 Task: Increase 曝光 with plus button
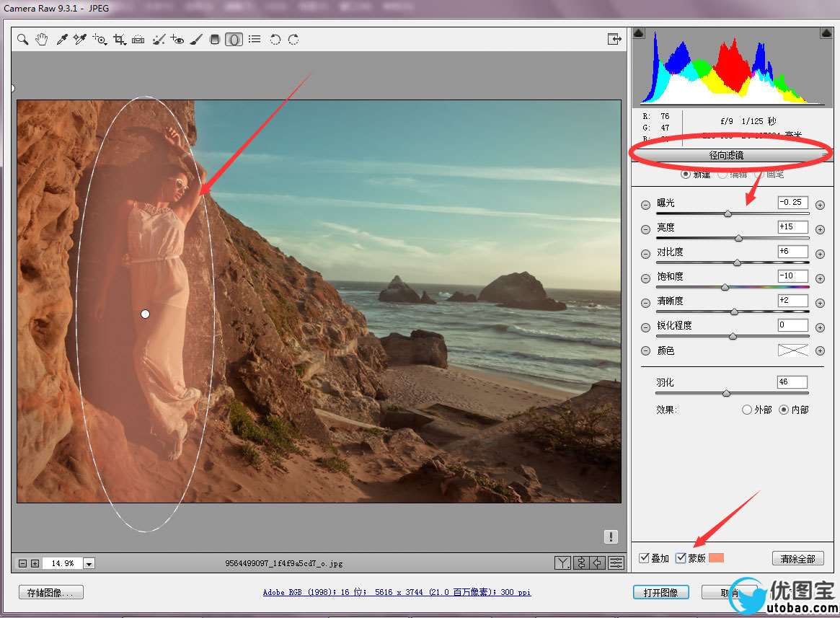(820, 205)
